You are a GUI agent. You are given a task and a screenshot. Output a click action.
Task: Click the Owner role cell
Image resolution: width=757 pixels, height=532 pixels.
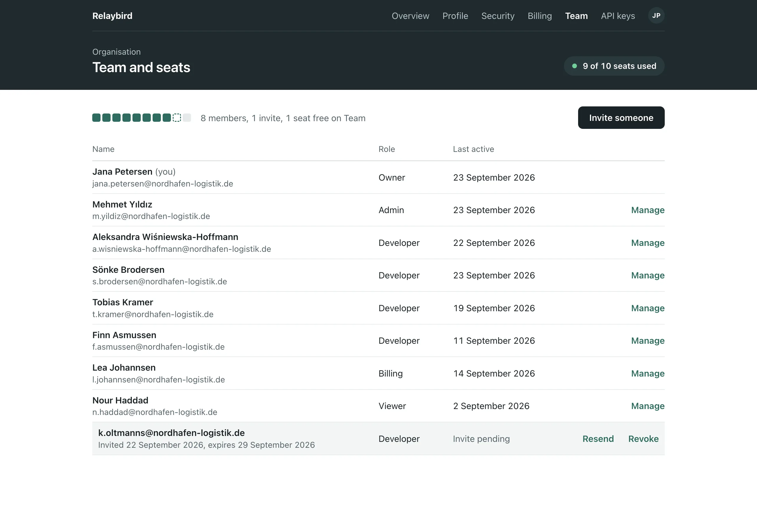click(392, 177)
